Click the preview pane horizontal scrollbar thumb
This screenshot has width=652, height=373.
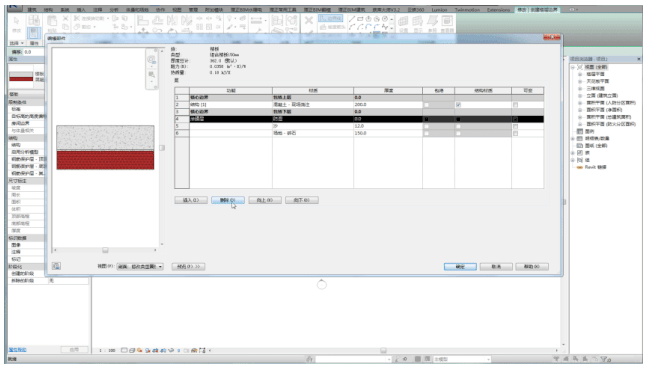click(x=105, y=250)
